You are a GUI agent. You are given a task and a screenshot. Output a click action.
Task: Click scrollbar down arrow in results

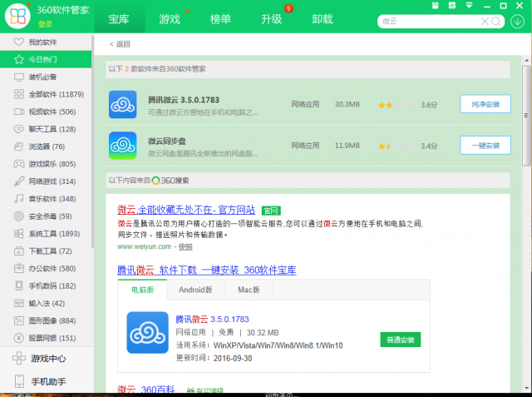click(526, 388)
